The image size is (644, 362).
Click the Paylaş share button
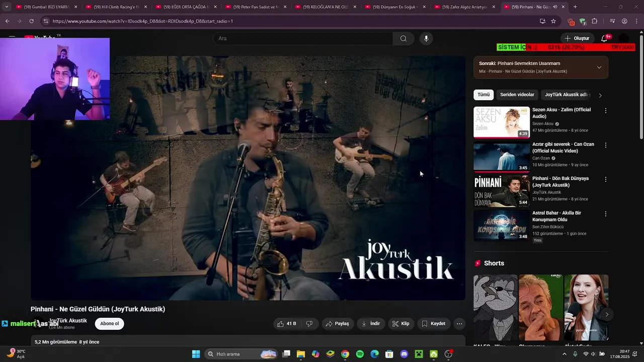click(337, 324)
